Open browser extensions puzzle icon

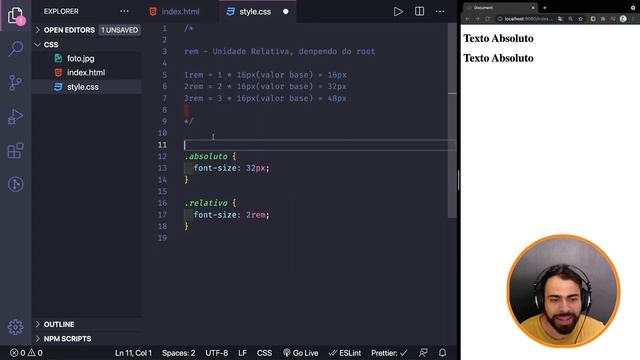(x=603, y=19)
